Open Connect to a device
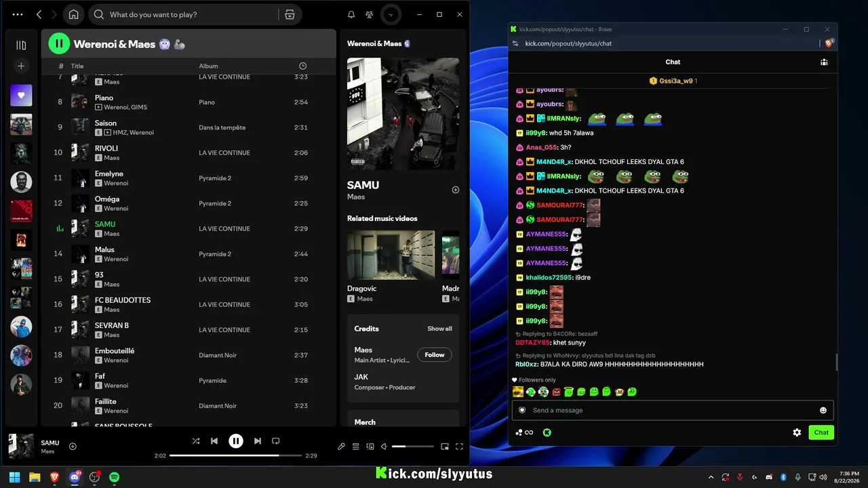The height and width of the screenshot is (488, 868). [x=370, y=447]
